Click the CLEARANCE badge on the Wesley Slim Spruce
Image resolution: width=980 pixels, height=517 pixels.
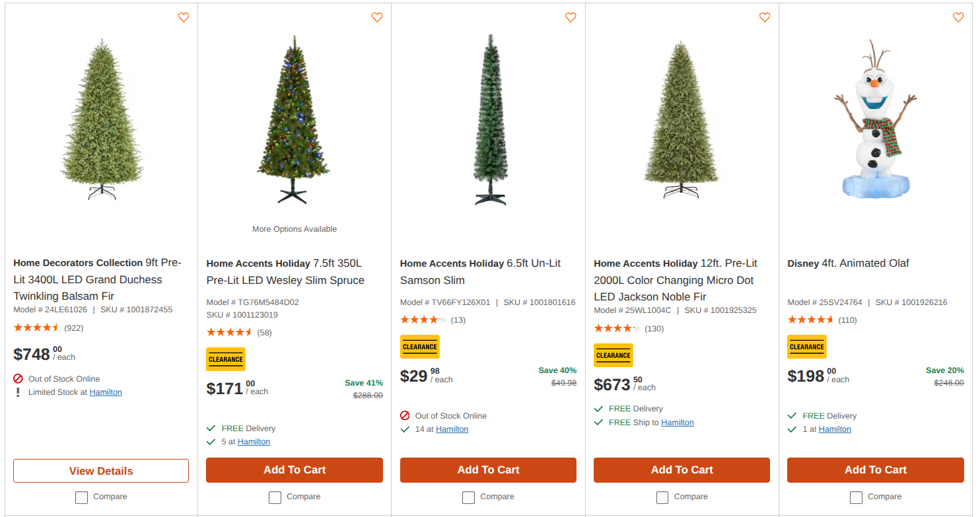pyautogui.click(x=225, y=359)
